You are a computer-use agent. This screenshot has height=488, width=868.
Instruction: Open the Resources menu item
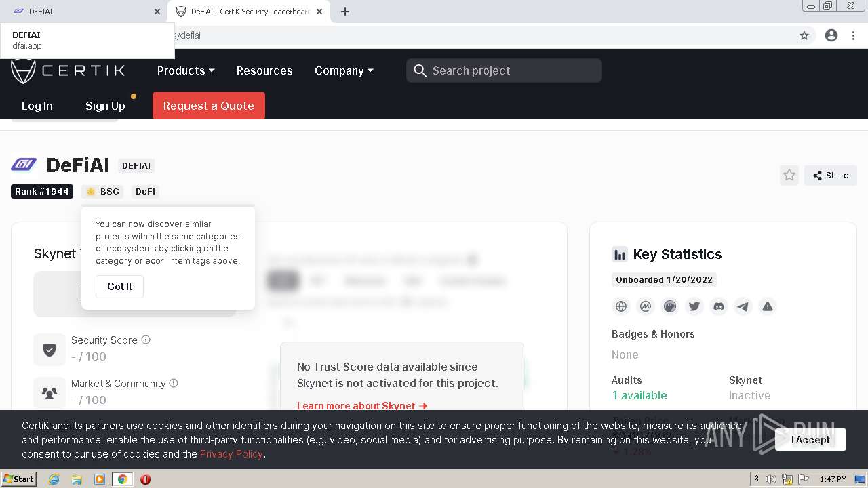264,70
